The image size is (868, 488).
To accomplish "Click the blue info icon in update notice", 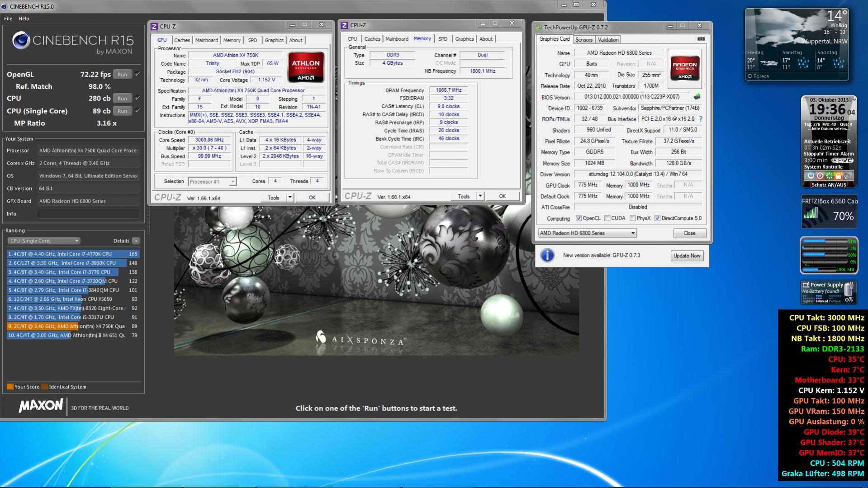I will pos(547,256).
